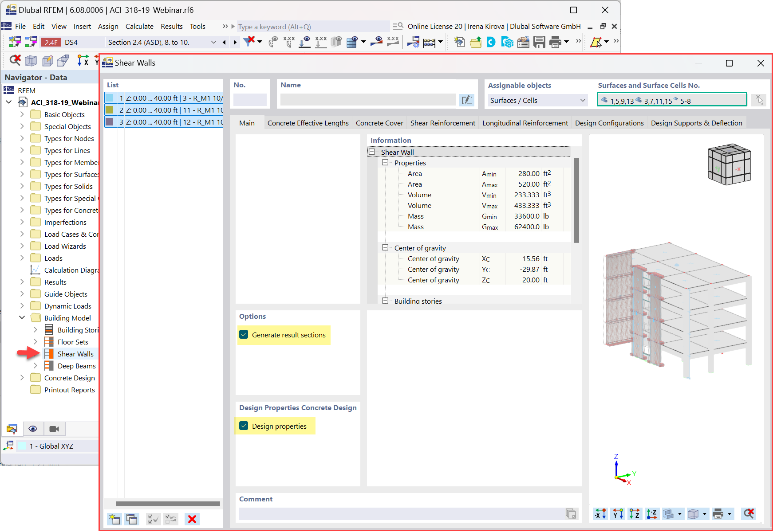Select the Z view direction icon
The image size is (773, 532).
pyautogui.click(x=635, y=513)
